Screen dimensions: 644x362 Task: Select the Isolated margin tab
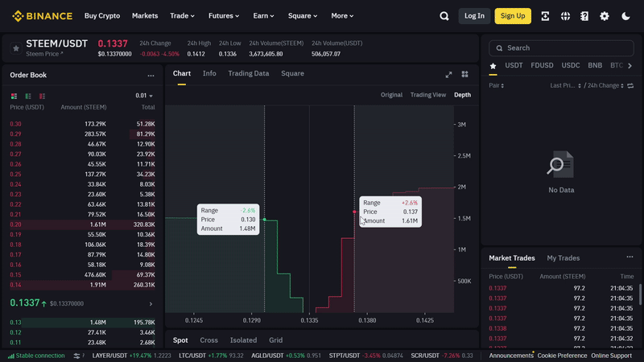click(x=243, y=339)
